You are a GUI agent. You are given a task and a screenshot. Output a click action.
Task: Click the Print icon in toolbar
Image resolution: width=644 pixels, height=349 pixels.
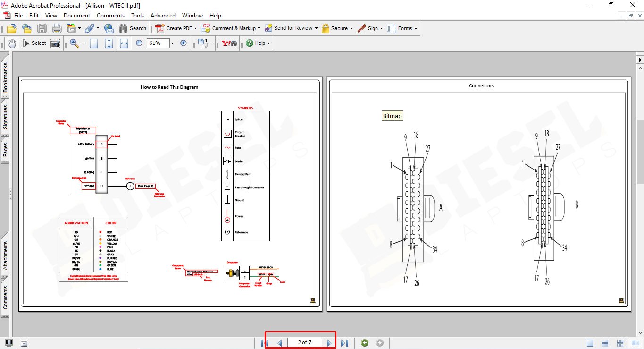(57, 28)
